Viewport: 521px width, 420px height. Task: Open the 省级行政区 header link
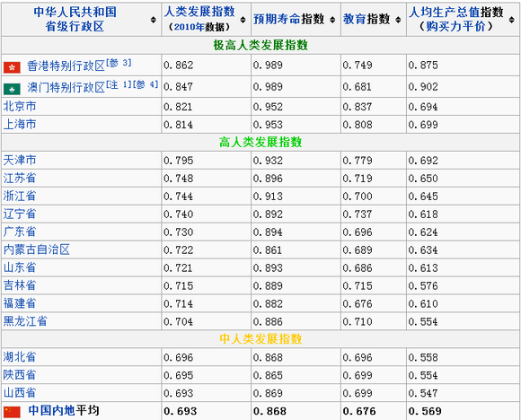[75, 26]
